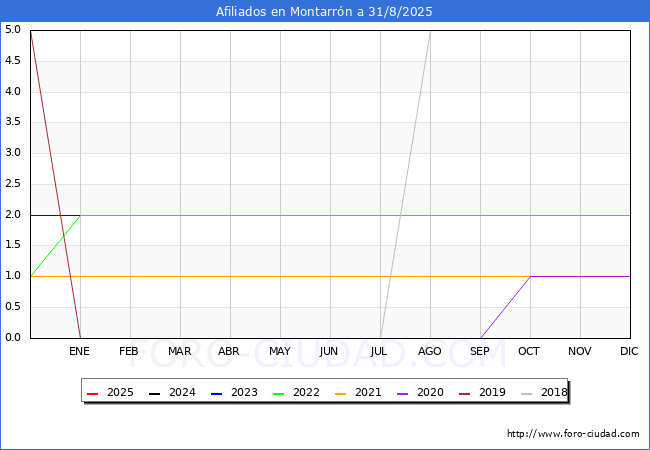
Task: Click the DIC month axis label
Action: click(x=629, y=351)
